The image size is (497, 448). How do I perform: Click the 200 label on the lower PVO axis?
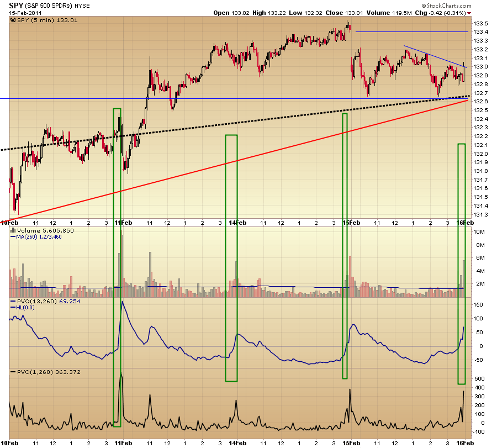coord(479,405)
